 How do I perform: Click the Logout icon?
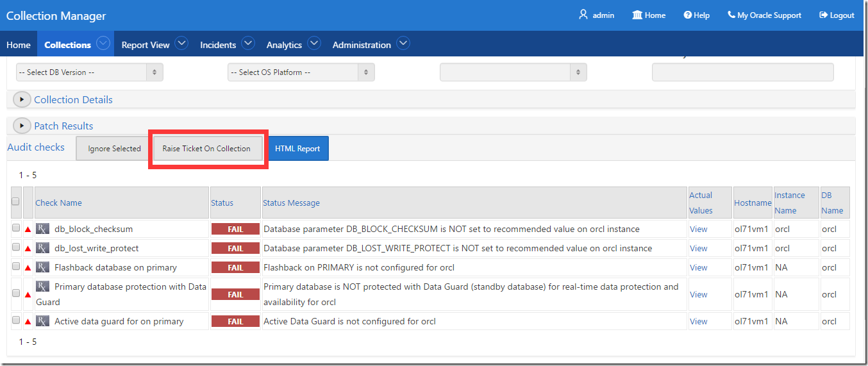pyautogui.click(x=823, y=15)
